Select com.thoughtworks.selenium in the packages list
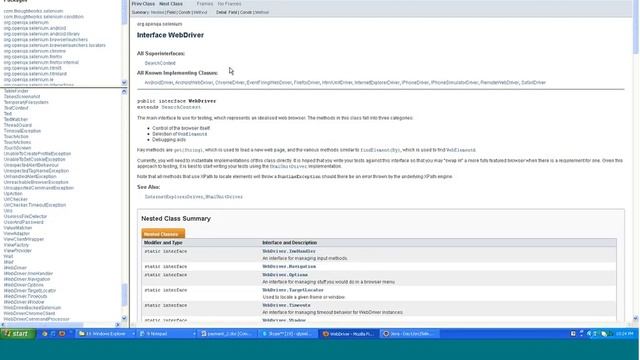This screenshot has height=360, width=640. 33,11
